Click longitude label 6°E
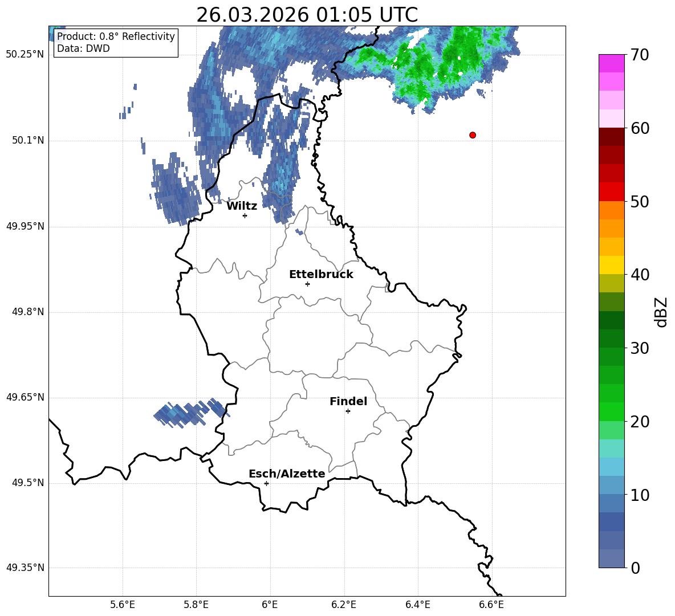 pos(270,605)
